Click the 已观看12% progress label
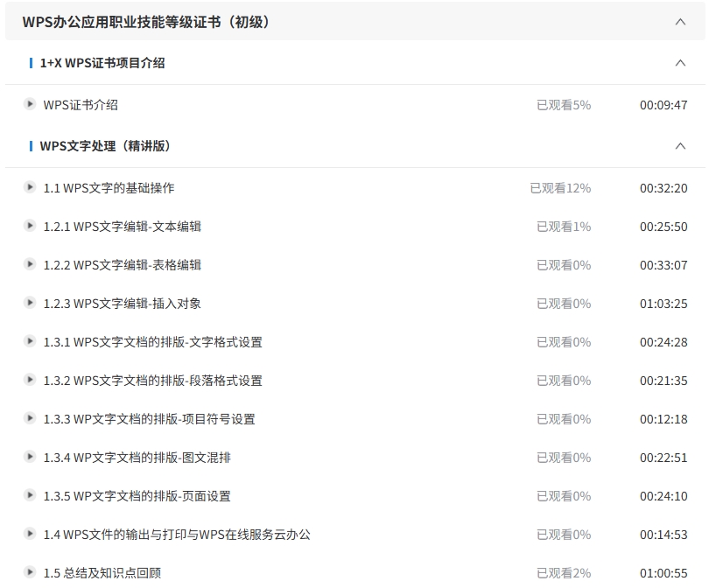The image size is (709, 588). (561, 188)
